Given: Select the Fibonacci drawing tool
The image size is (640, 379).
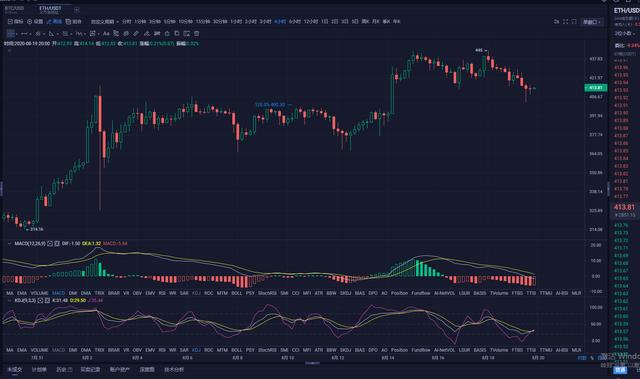Looking at the screenshot, I should 78,33.
